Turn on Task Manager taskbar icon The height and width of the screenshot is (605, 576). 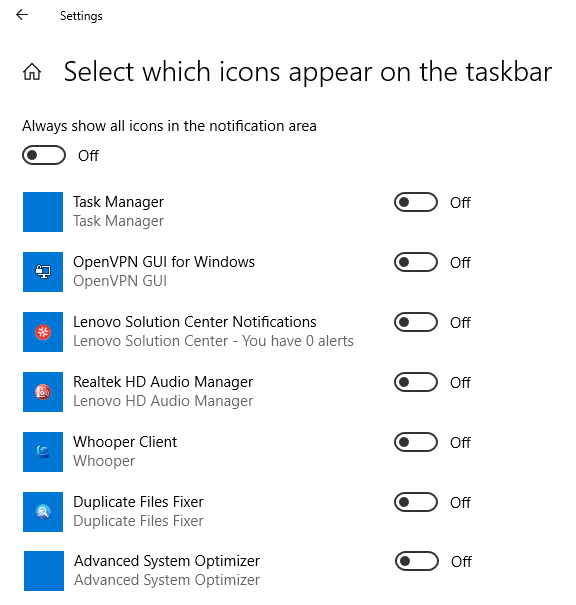point(416,202)
